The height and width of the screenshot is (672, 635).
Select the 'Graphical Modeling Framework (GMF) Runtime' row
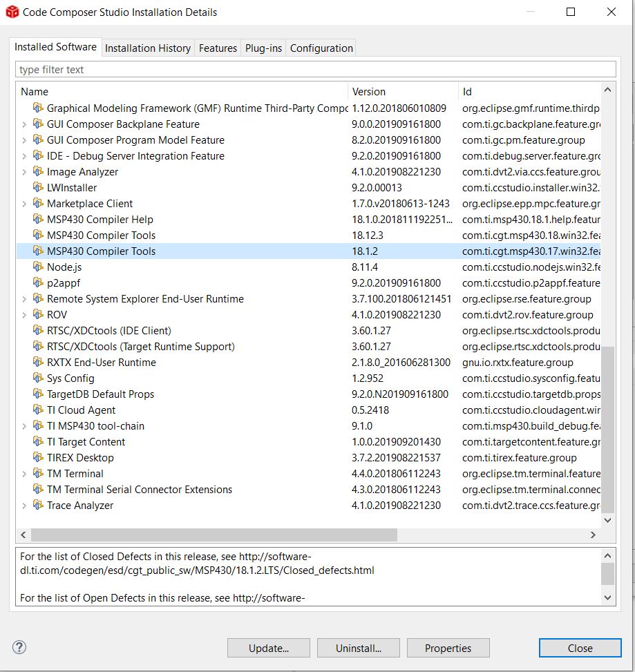click(309, 108)
